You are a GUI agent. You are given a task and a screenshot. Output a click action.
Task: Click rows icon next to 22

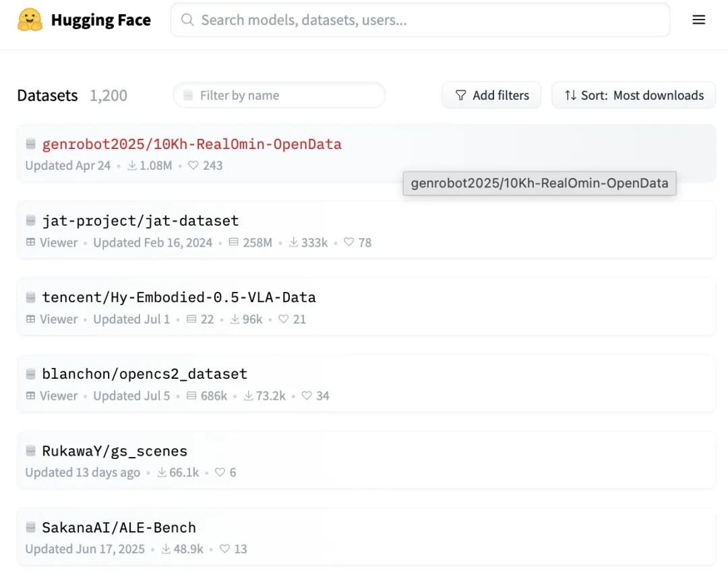point(191,319)
